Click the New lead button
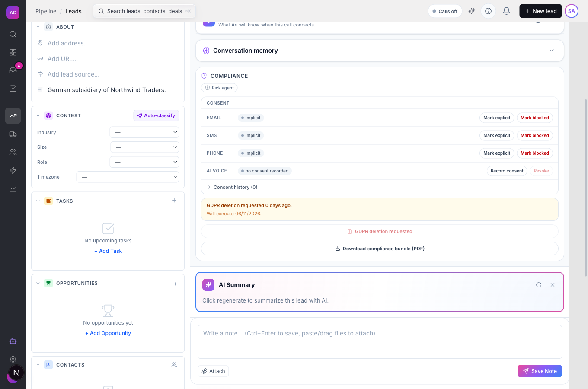 tap(540, 11)
